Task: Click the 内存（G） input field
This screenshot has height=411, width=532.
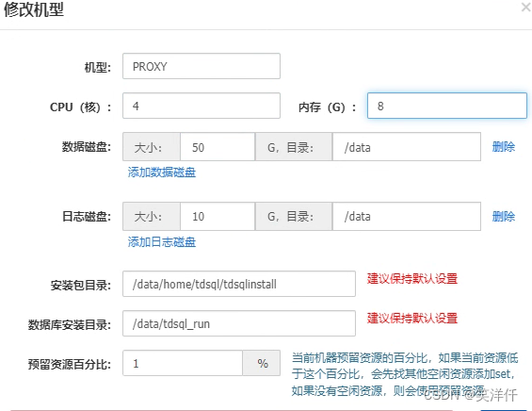Action: tap(447, 106)
